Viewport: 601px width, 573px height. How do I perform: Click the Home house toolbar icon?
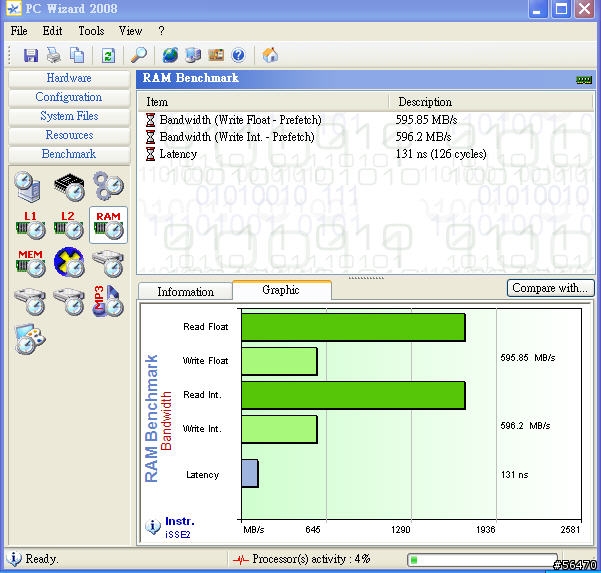point(270,55)
